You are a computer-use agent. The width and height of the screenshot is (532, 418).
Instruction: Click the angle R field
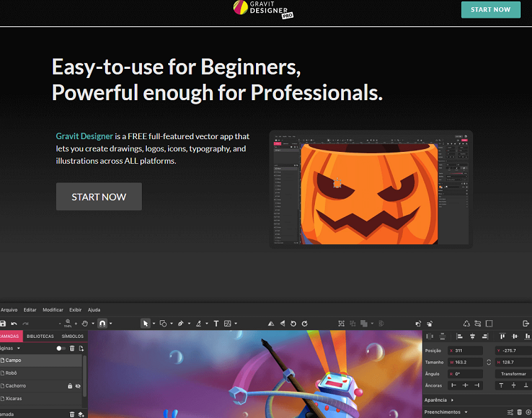click(465, 374)
